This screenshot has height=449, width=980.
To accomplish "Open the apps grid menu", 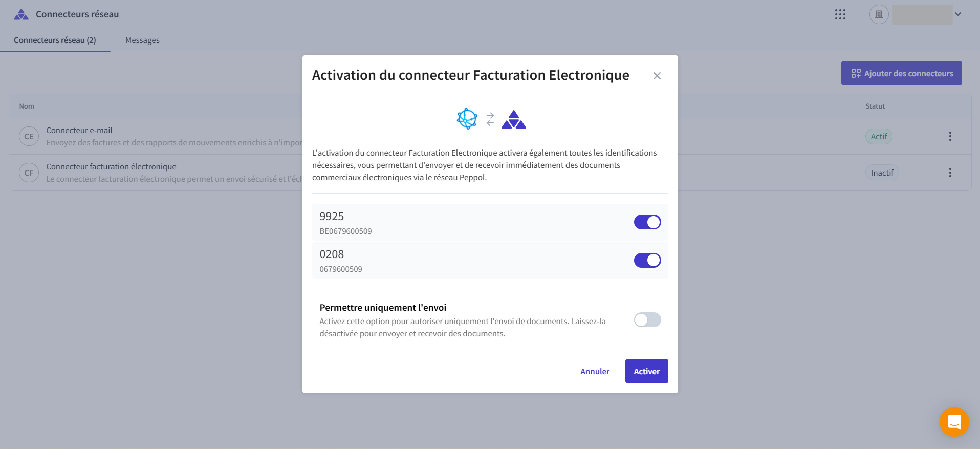I will 840,14.
